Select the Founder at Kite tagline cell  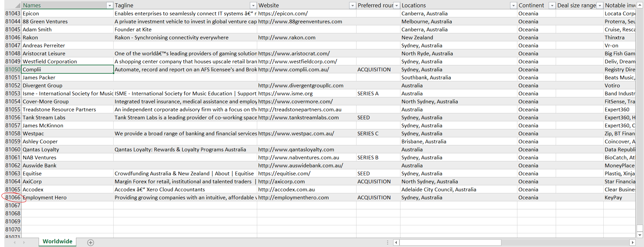pos(185,29)
